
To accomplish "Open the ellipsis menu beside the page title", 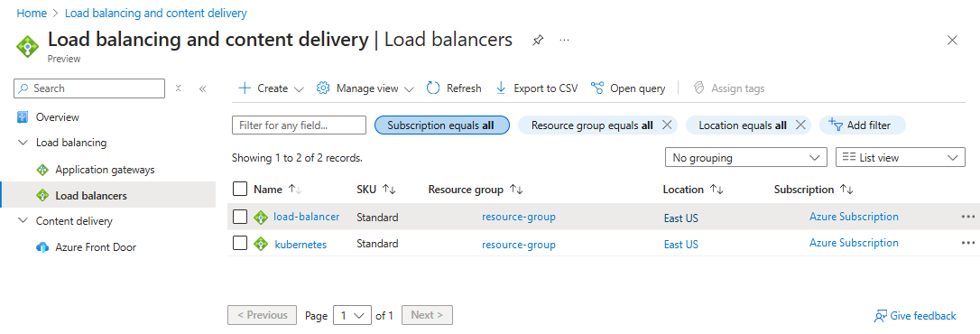I will (564, 40).
